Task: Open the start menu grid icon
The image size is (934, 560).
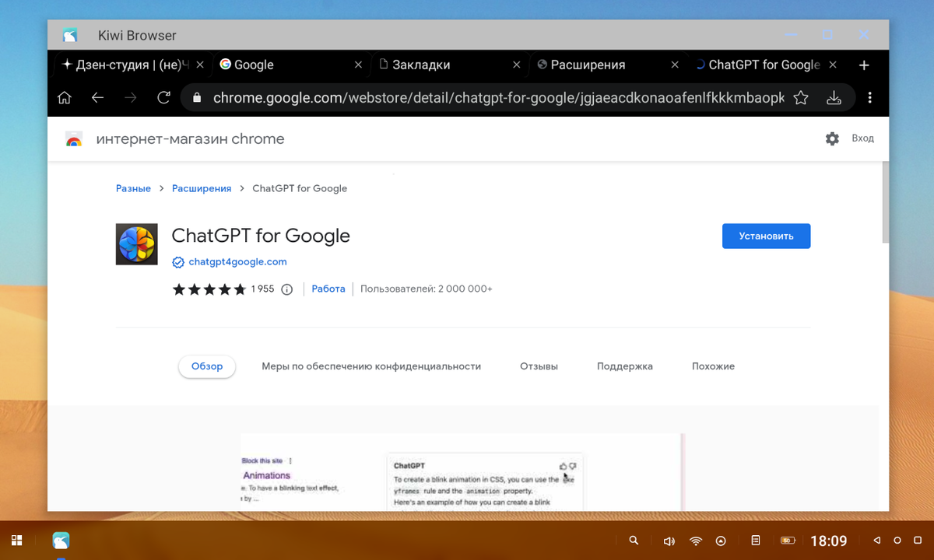Action: pos(16,540)
